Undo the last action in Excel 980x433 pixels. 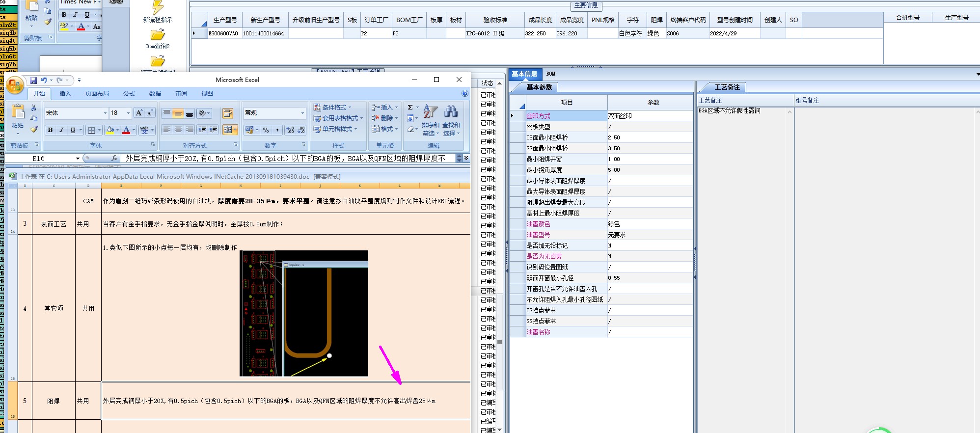pyautogui.click(x=44, y=80)
